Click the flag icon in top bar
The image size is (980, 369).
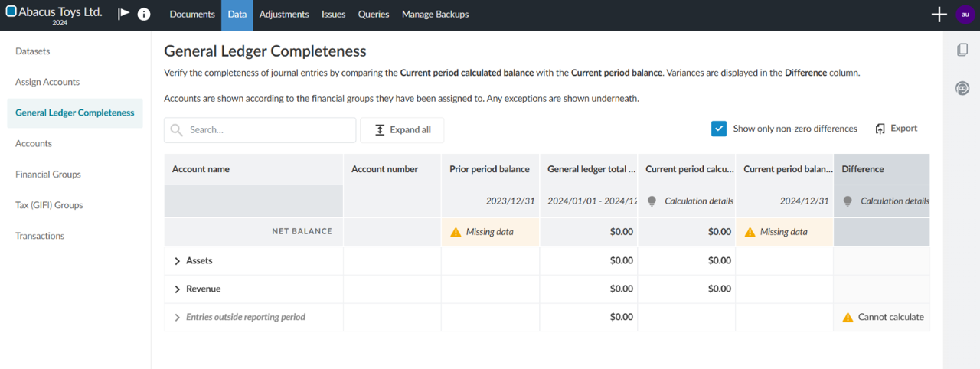[123, 14]
